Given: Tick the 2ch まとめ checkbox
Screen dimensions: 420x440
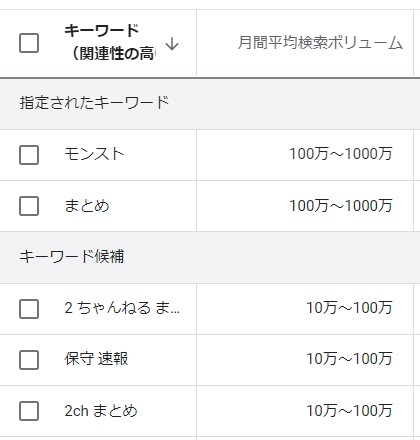Looking at the screenshot, I should click(29, 411).
